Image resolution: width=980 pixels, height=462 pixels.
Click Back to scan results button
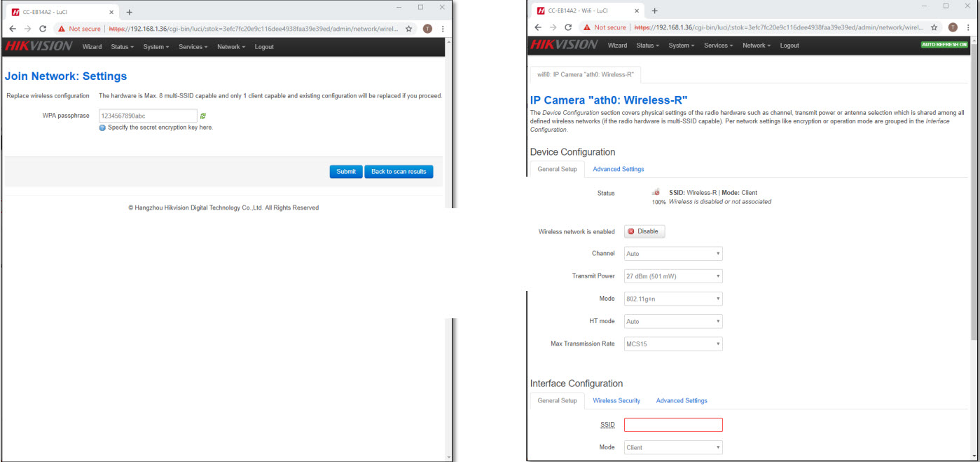coord(399,172)
